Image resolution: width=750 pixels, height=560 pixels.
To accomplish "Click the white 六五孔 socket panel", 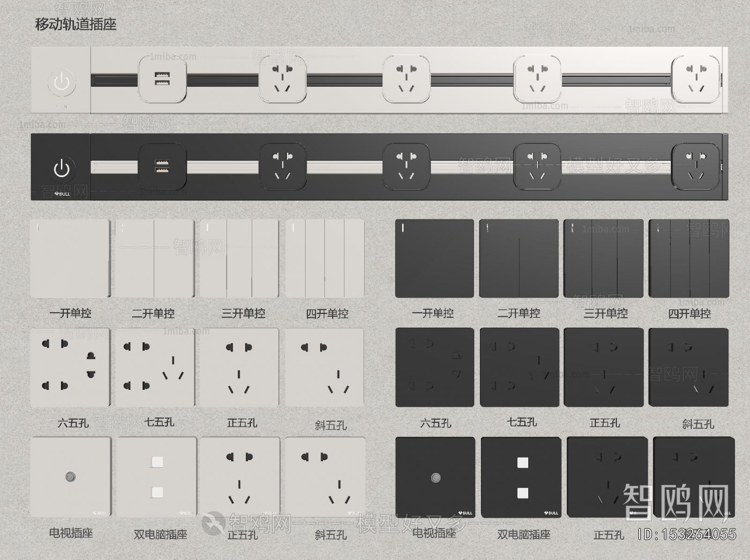I will click(x=69, y=368).
